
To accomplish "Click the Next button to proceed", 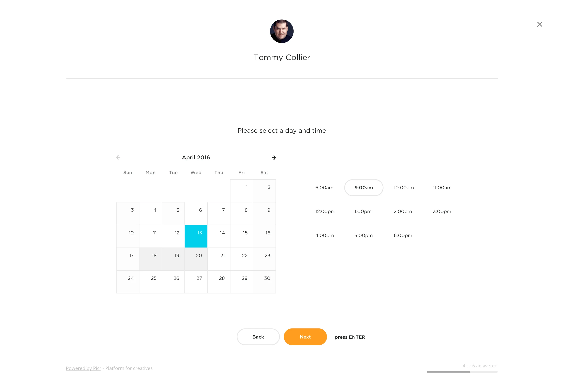I will pyautogui.click(x=305, y=337).
